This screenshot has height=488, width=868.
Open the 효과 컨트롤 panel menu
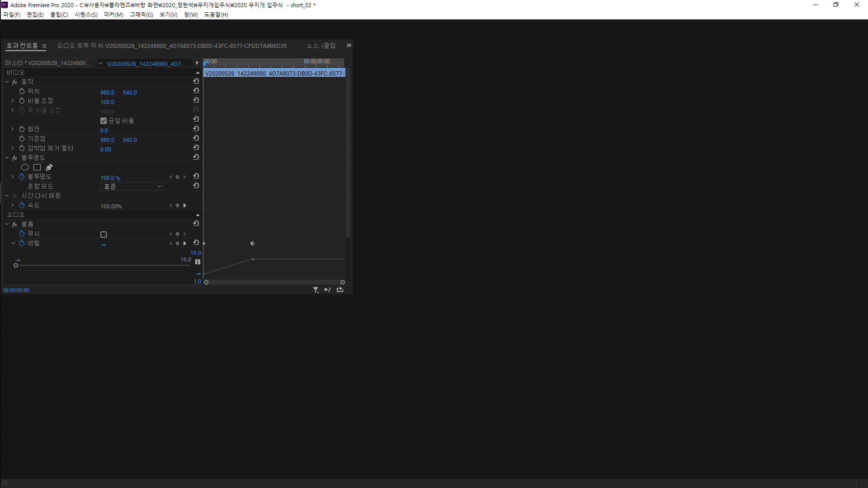[x=44, y=46]
